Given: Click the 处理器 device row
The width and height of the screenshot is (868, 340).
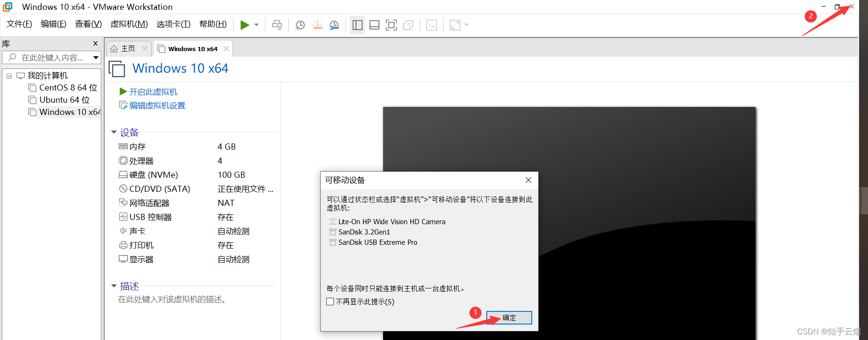Looking at the screenshot, I should (x=196, y=161).
